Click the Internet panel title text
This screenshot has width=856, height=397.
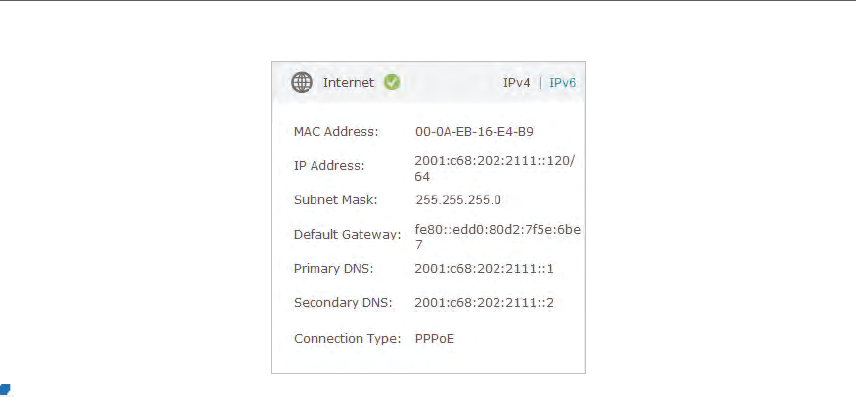(348, 82)
